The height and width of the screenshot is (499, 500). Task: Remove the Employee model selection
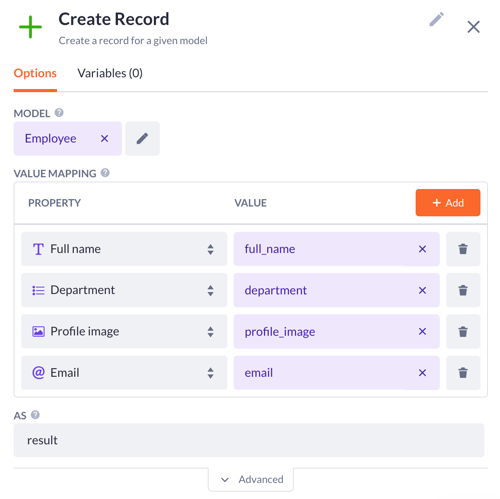click(x=104, y=138)
